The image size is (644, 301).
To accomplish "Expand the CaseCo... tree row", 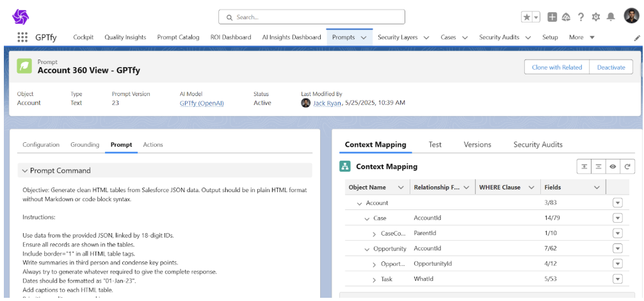I will [x=374, y=234].
